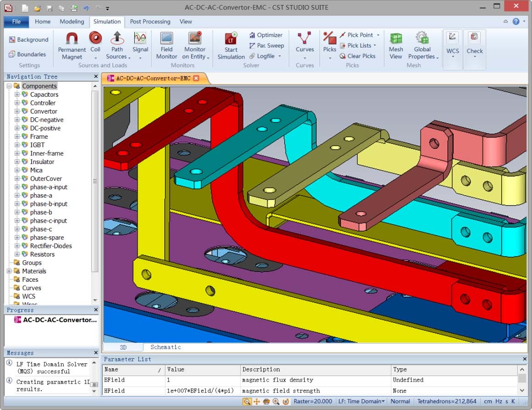Close the Parameter List panel
Image resolution: width=532 pixels, height=410 pixels.
pos(525,359)
